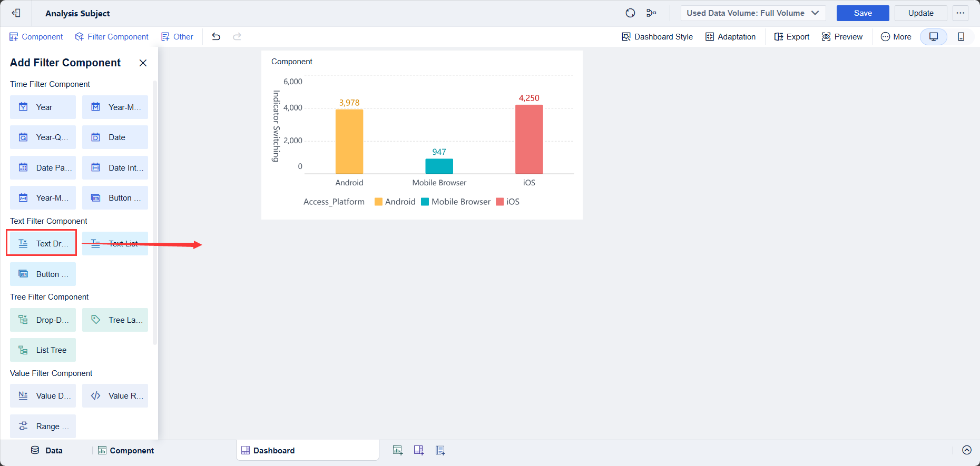The height and width of the screenshot is (466, 980).
Task: Open the three-dot menu beside Update
Action: coord(961,13)
